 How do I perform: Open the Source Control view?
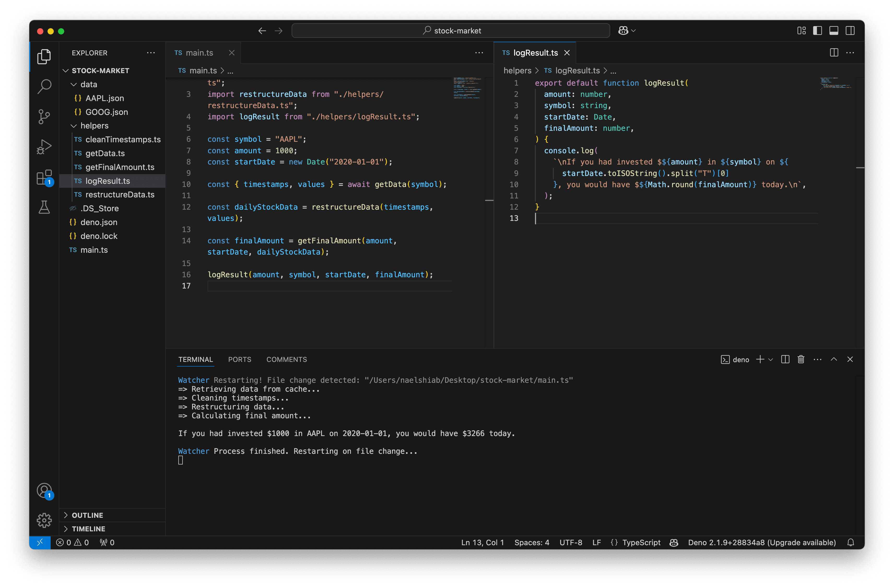pos(44,117)
